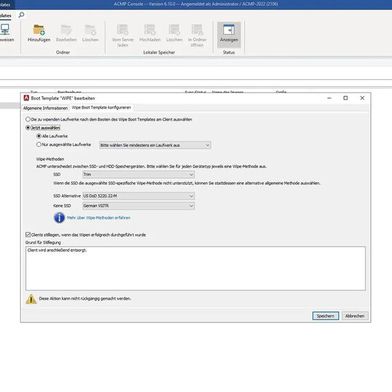Choose the Nur ausgewählte Laufwerke radio option
392x392 pixels.
point(39,145)
